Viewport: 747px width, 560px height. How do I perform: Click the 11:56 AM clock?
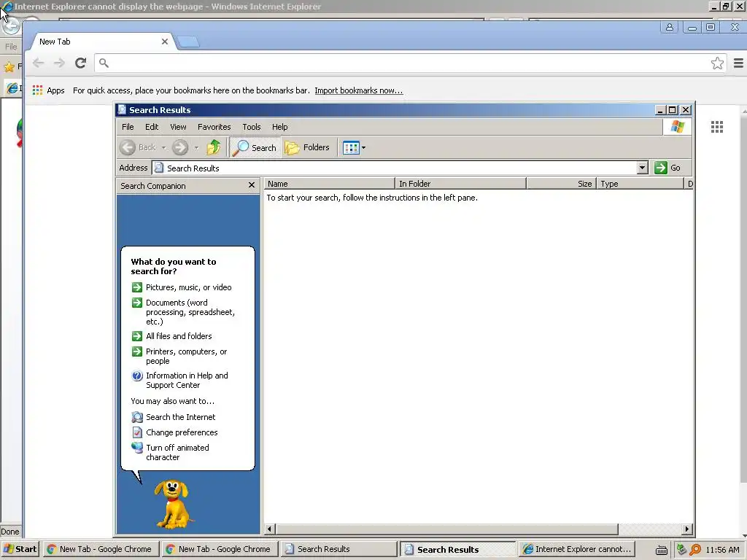point(722,550)
